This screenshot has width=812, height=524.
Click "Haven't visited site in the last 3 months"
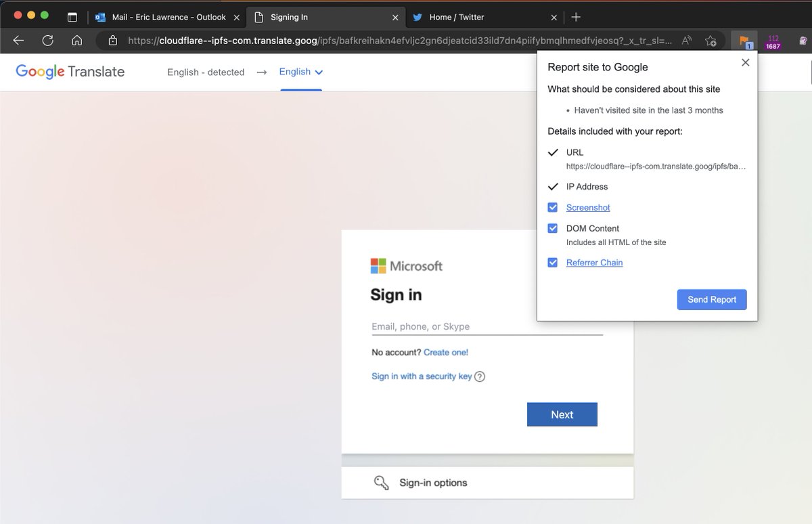(x=648, y=110)
